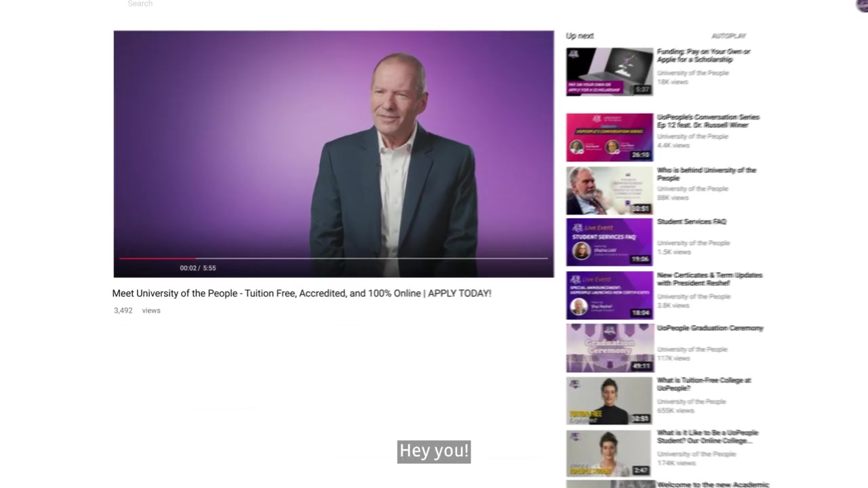Open 'What is Tuition-Free College' video thumbnail
The image size is (868, 488).
(x=610, y=401)
